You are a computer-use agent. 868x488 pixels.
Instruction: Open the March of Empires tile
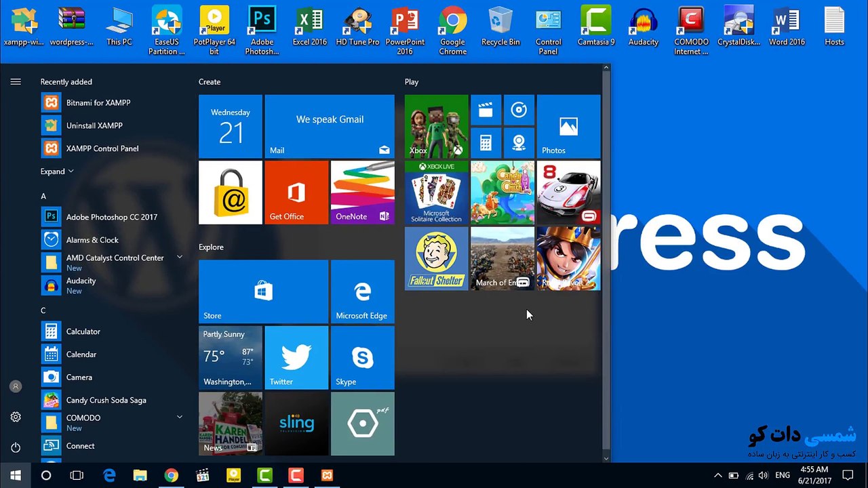coord(502,258)
